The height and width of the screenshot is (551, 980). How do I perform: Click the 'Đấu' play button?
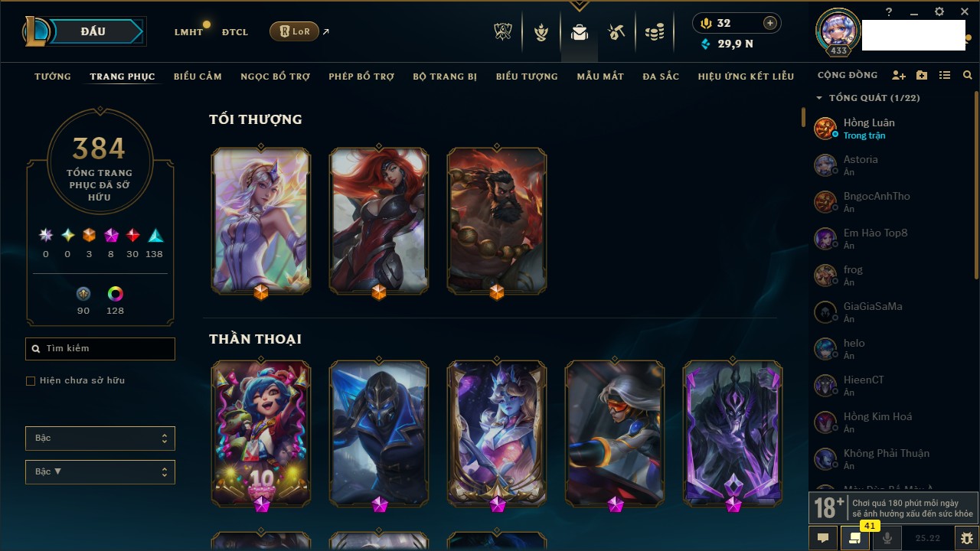(93, 31)
